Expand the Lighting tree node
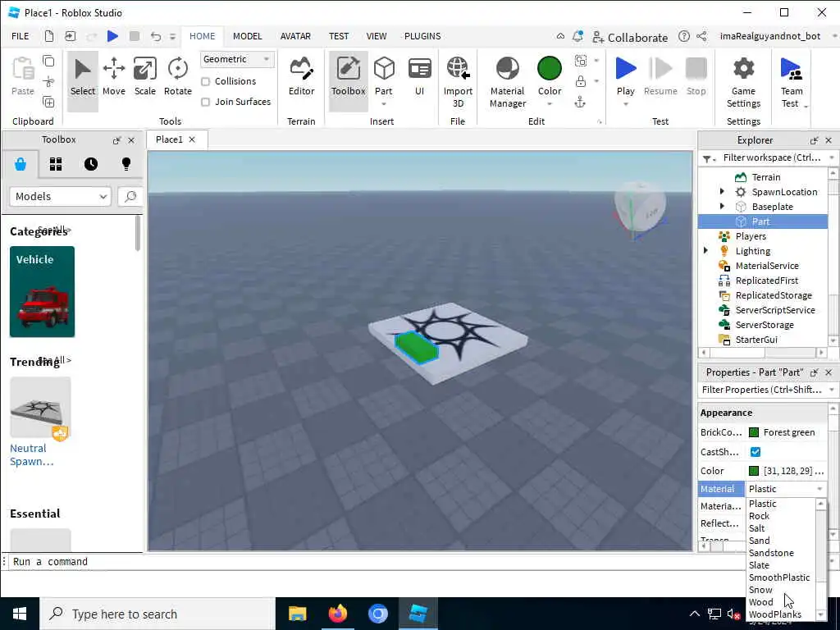This screenshot has width=840, height=630. tap(705, 250)
